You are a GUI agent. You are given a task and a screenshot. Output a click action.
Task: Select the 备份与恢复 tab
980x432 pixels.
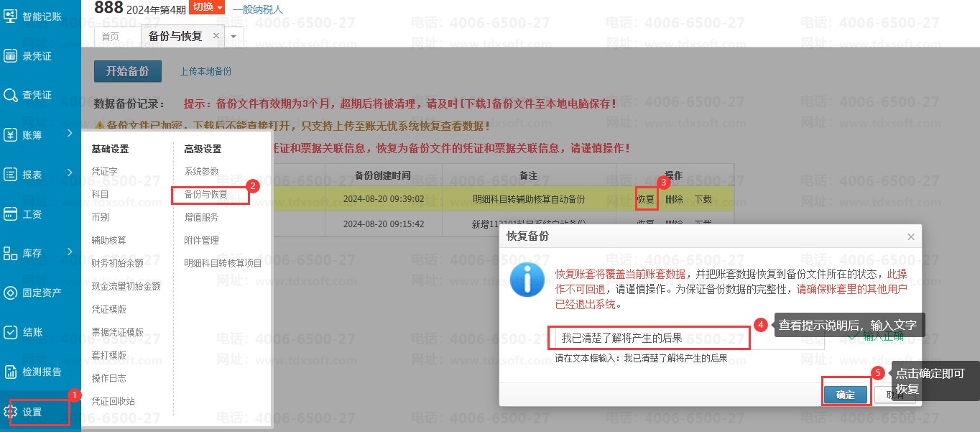pyautogui.click(x=175, y=36)
